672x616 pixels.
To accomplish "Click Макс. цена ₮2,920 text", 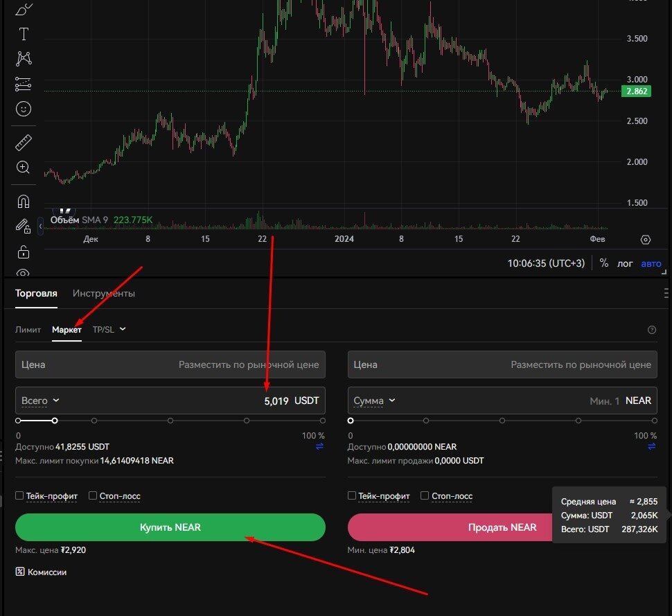I will coord(51,550).
